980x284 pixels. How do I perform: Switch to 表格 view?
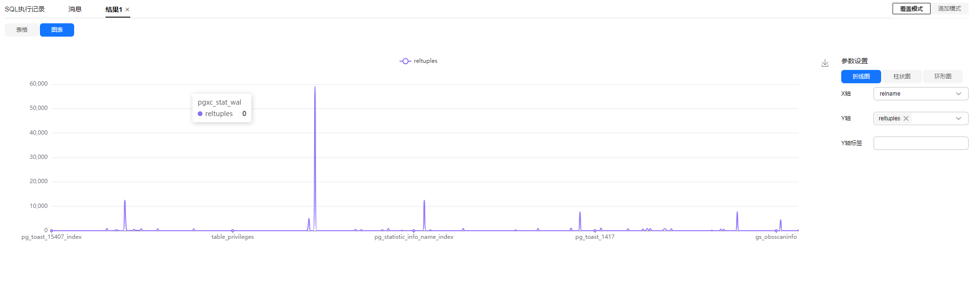(22, 30)
